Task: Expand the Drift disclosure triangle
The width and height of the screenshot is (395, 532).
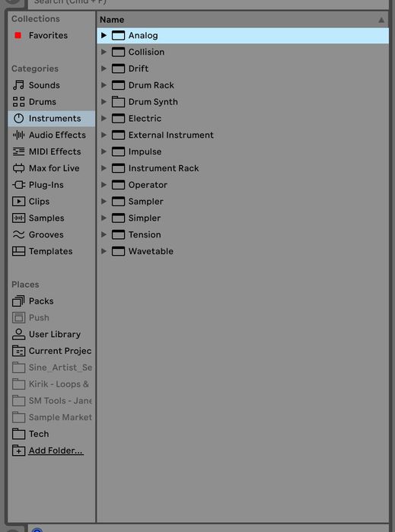Action: coord(104,68)
